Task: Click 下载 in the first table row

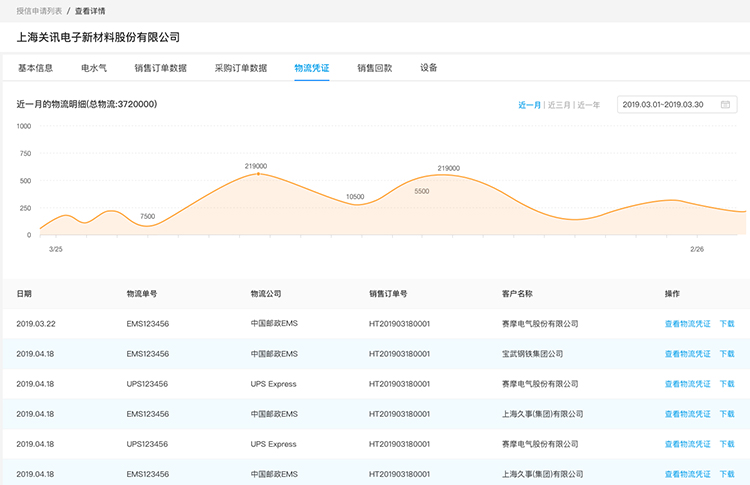Action: point(727,324)
